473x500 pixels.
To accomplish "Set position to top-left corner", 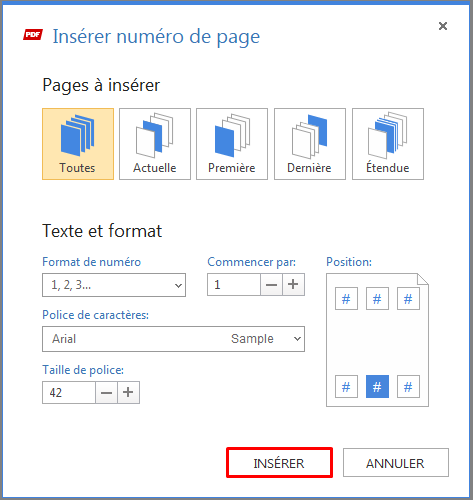I will tap(346, 299).
